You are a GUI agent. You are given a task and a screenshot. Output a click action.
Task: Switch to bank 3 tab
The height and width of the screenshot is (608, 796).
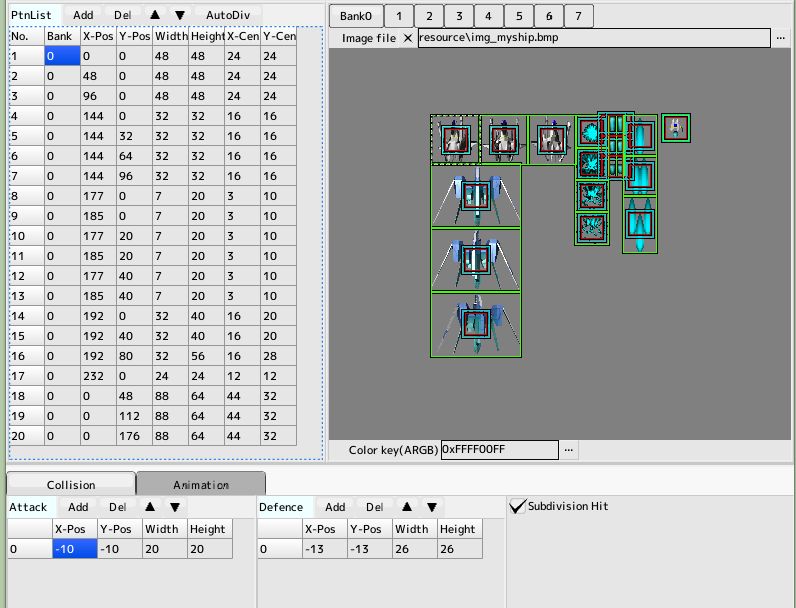[459, 16]
